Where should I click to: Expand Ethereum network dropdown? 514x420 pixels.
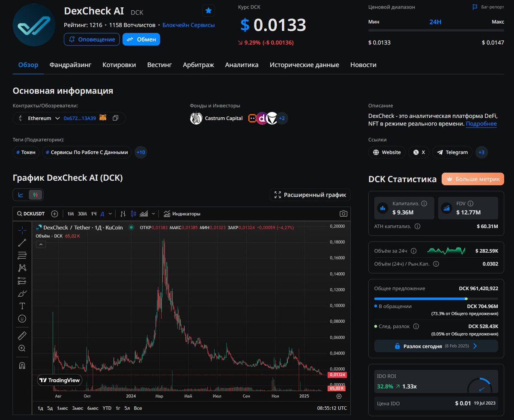pyautogui.click(x=57, y=118)
